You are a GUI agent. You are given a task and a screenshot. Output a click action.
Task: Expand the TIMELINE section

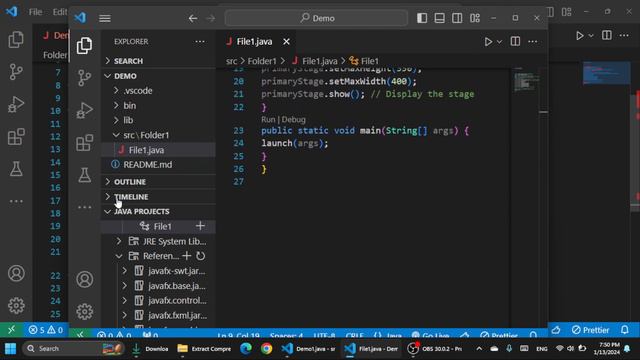pyautogui.click(x=158, y=197)
